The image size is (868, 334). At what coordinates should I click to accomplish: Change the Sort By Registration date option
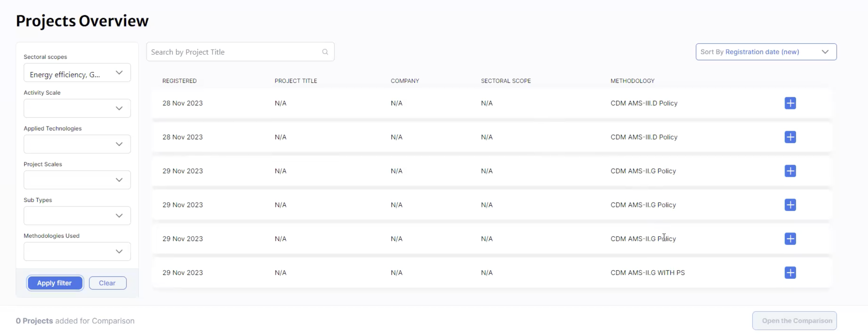tap(765, 52)
